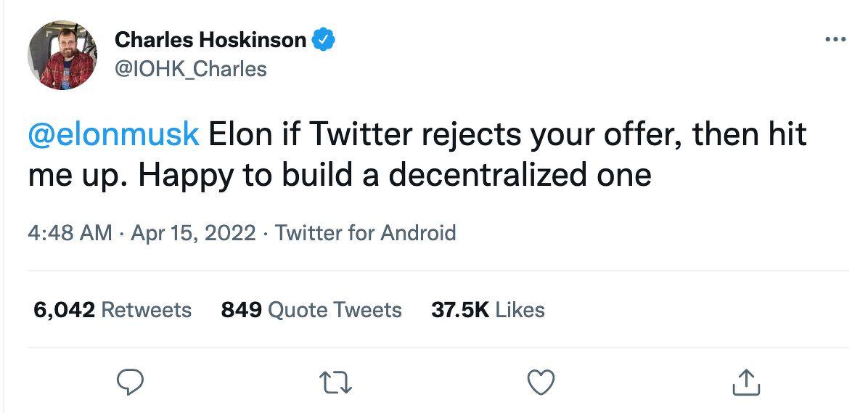Click the reply speech bubble icon

pyautogui.click(x=132, y=383)
